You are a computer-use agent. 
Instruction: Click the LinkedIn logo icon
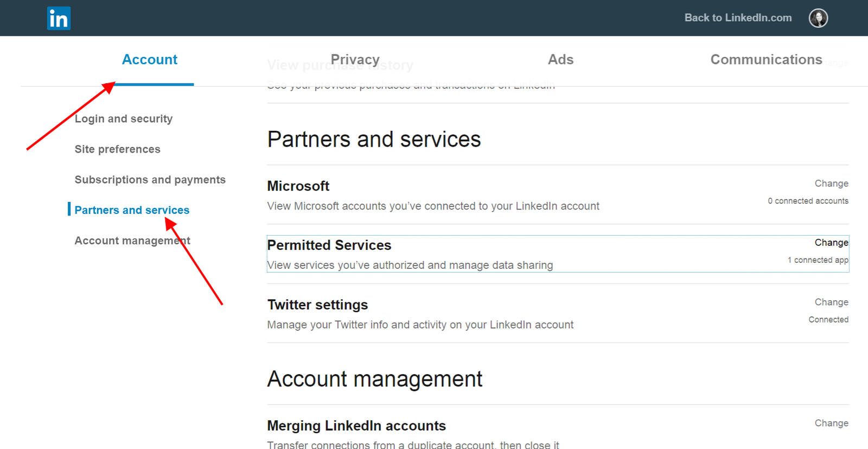pyautogui.click(x=59, y=18)
